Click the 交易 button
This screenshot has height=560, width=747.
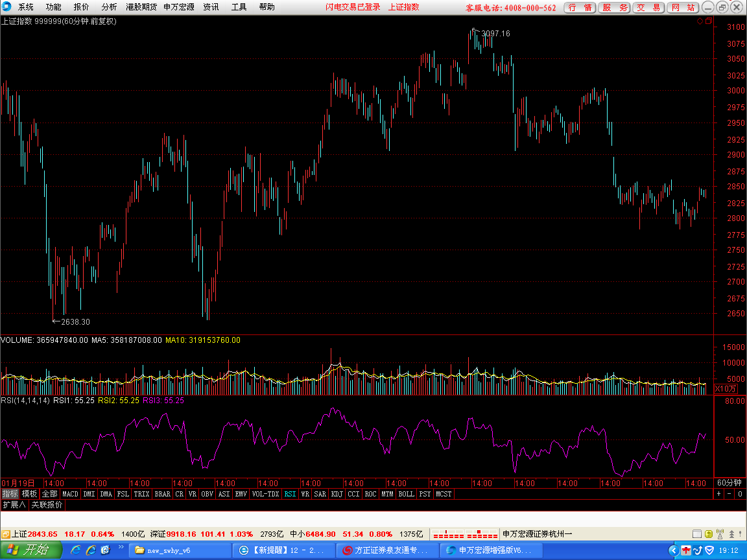point(648,7)
